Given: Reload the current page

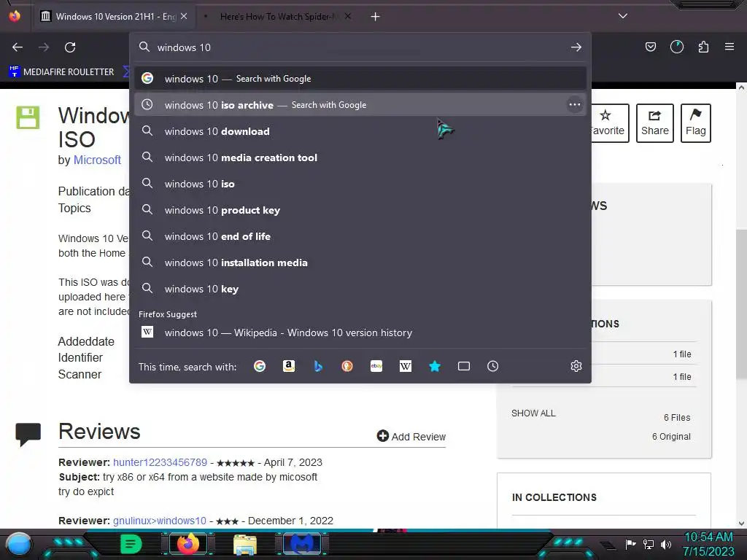Looking at the screenshot, I should 70,47.
